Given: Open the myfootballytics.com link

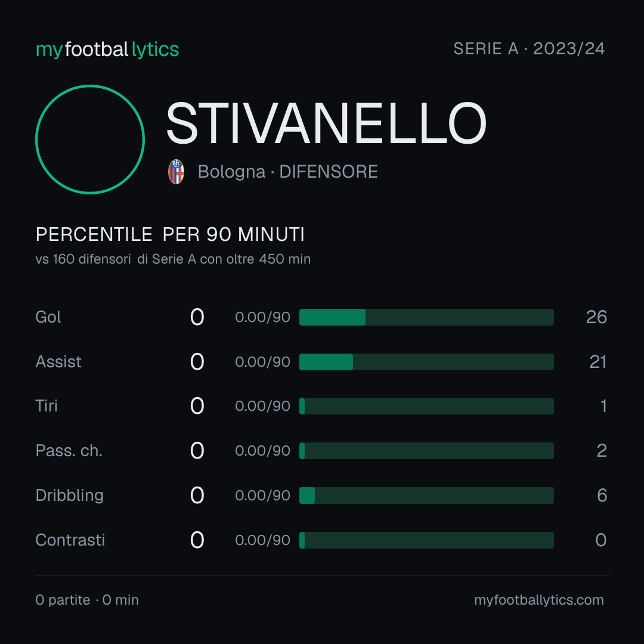Looking at the screenshot, I should [x=539, y=600].
